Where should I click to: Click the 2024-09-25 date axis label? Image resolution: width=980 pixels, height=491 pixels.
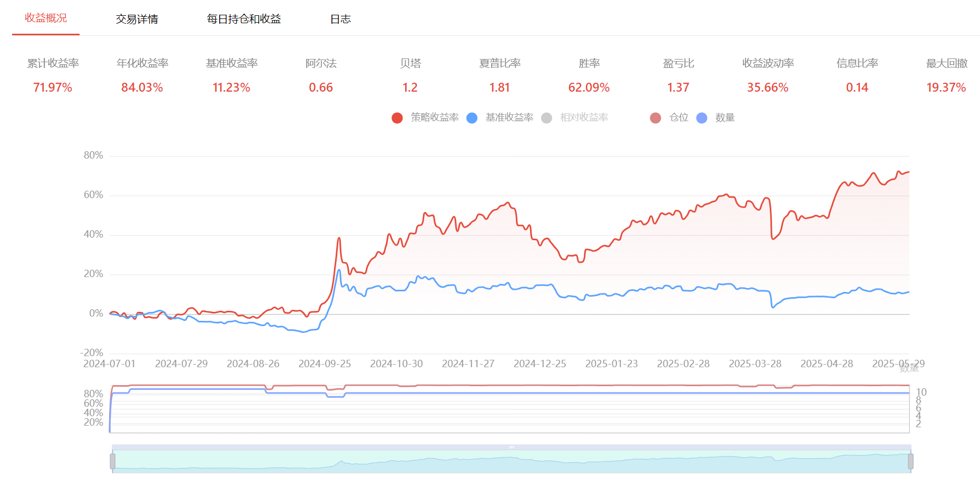coord(325,364)
